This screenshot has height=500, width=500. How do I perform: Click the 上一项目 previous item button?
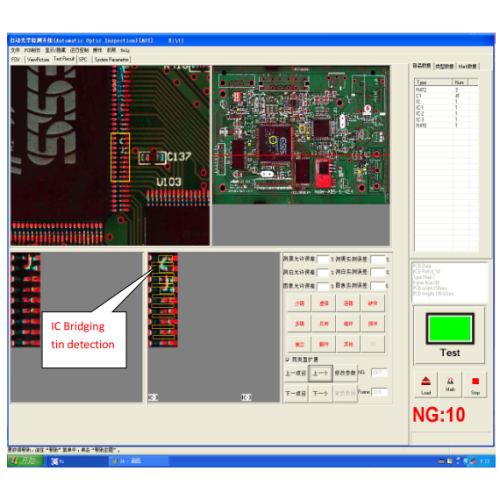coord(295,373)
